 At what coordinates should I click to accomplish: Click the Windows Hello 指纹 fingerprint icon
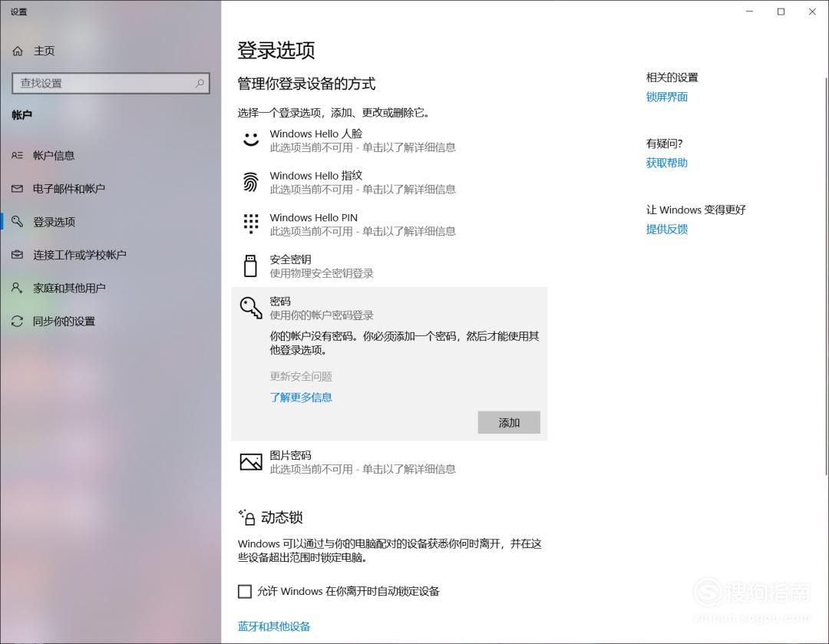click(x=250, y=182)
